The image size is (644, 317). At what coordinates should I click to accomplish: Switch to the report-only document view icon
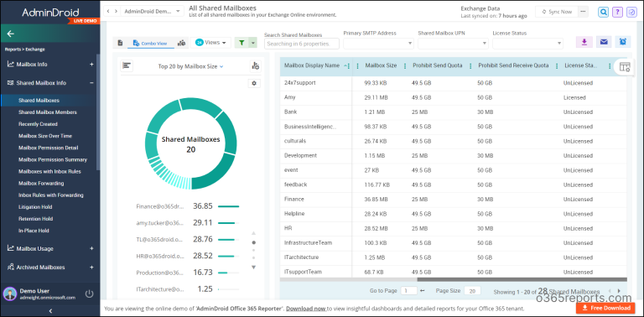(121, 43)
